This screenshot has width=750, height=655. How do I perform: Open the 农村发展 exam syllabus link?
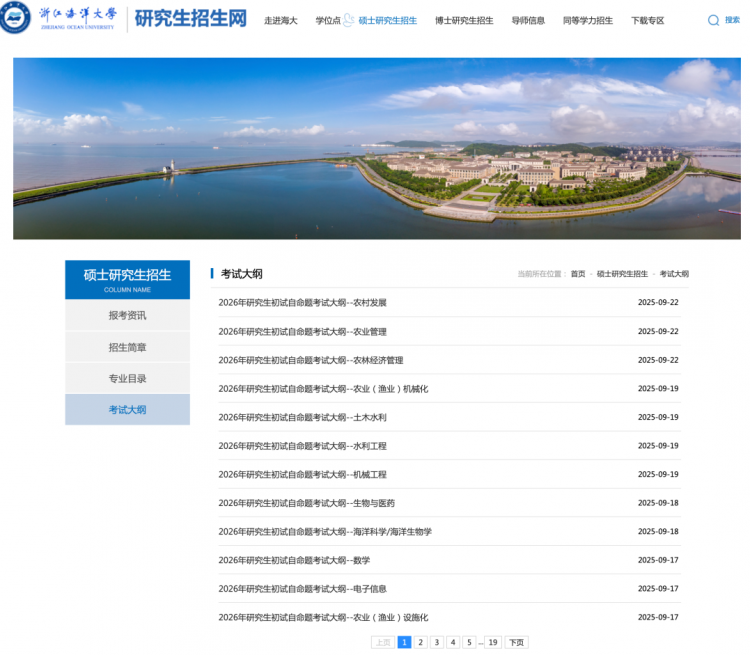302,302
